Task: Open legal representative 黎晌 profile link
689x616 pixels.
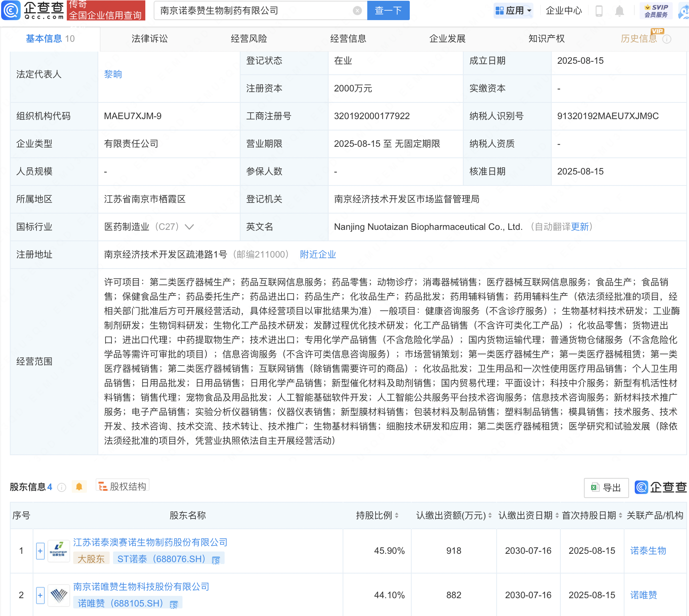Action: tap(113, 74)
